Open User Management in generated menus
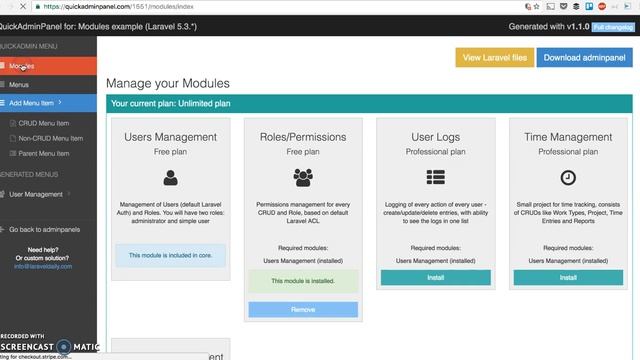 click(36, 194)
